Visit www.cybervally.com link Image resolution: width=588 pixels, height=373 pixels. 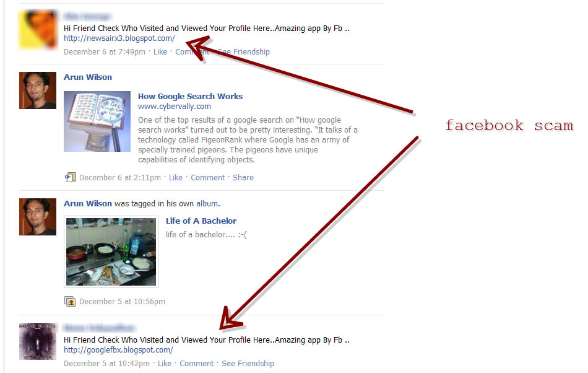[175, 107]
